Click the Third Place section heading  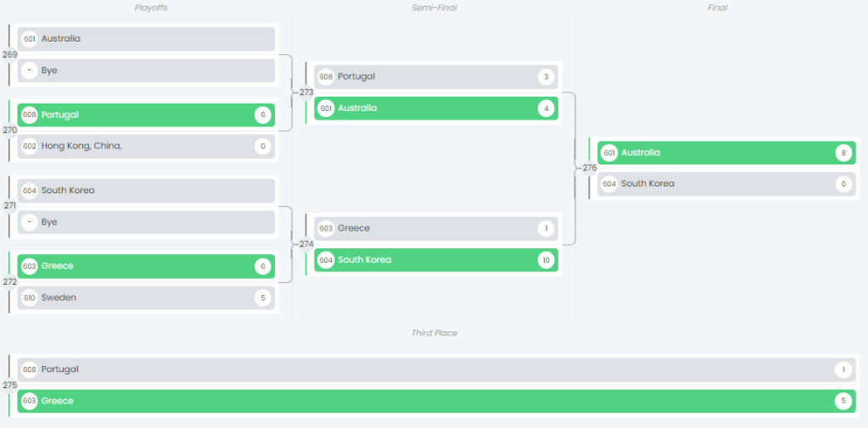pyautogui.click(x=434, y=333)
